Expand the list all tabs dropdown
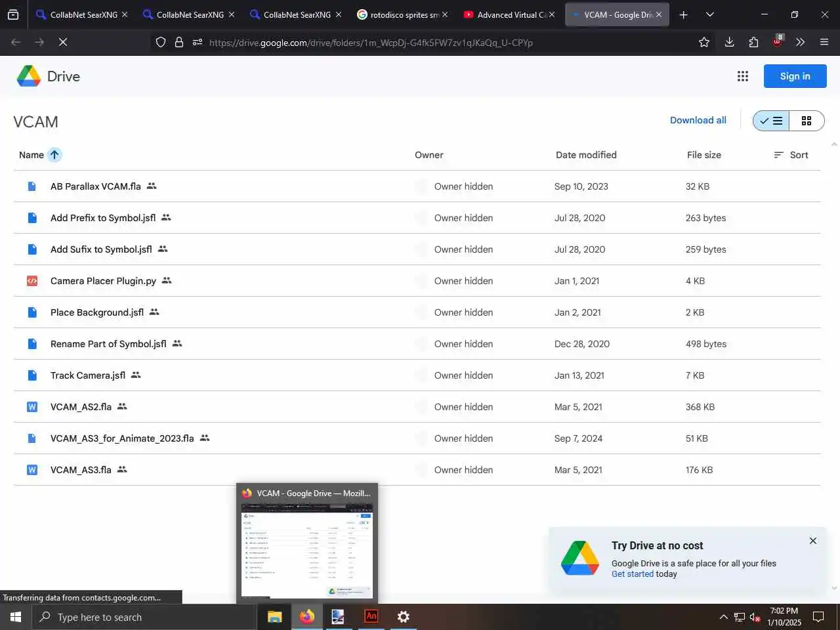Screen dimensions: 840x630 tap(709, 14)
